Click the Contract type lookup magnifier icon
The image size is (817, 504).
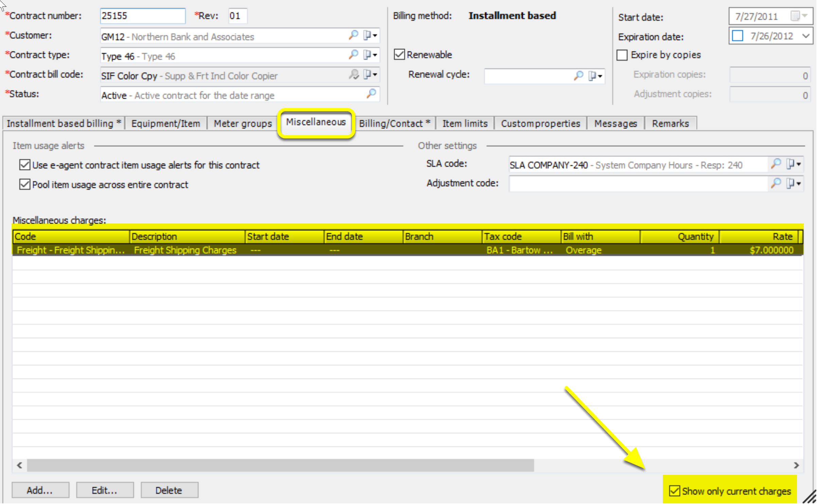click(x=353, y=54)
